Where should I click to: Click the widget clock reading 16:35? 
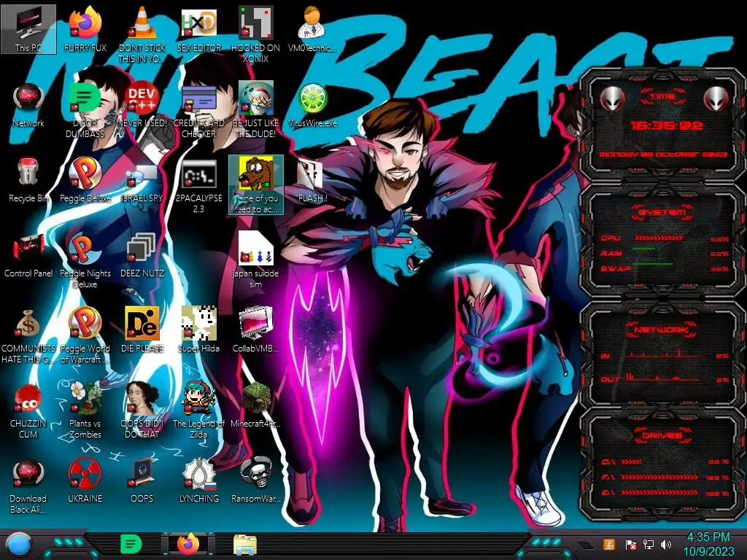[x=666, y=125]
